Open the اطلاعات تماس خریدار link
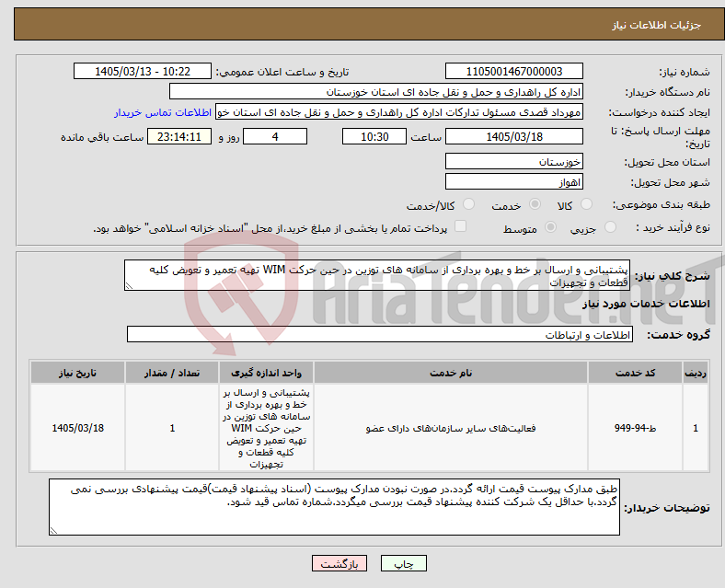 point(163,112)
